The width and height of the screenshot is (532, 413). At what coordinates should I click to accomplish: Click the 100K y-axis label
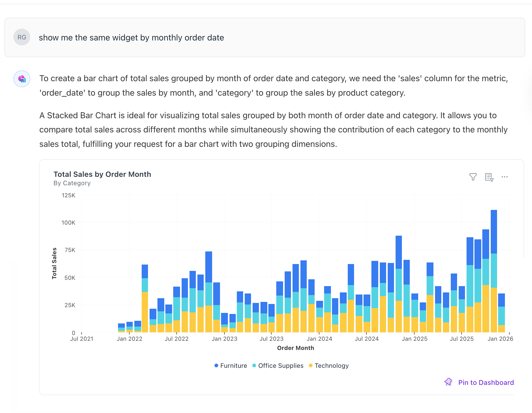pyautogui.click(x=68, y=223)
